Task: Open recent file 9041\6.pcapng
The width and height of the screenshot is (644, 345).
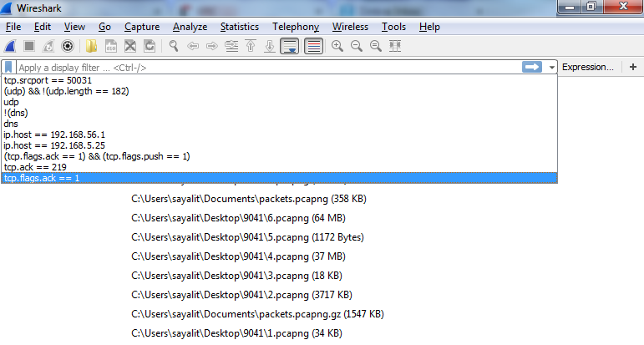Action: tap(238, 218)
